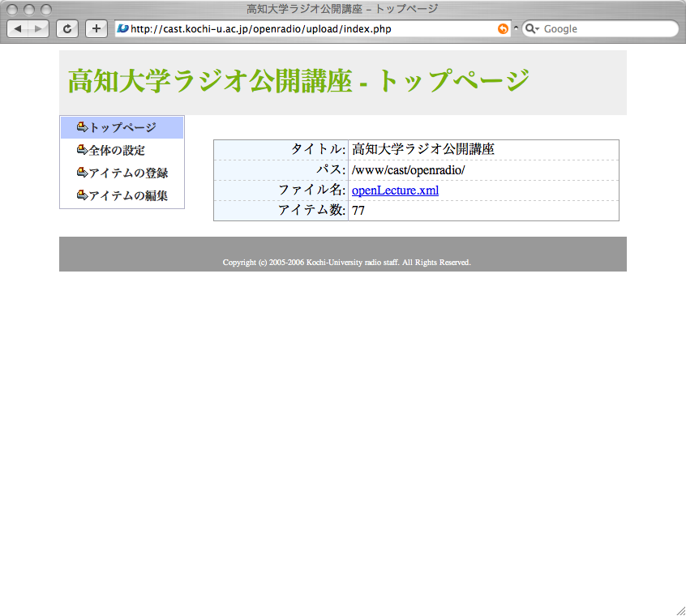
Task: Click the window resize grip in the corner
Action: (680, 610)
